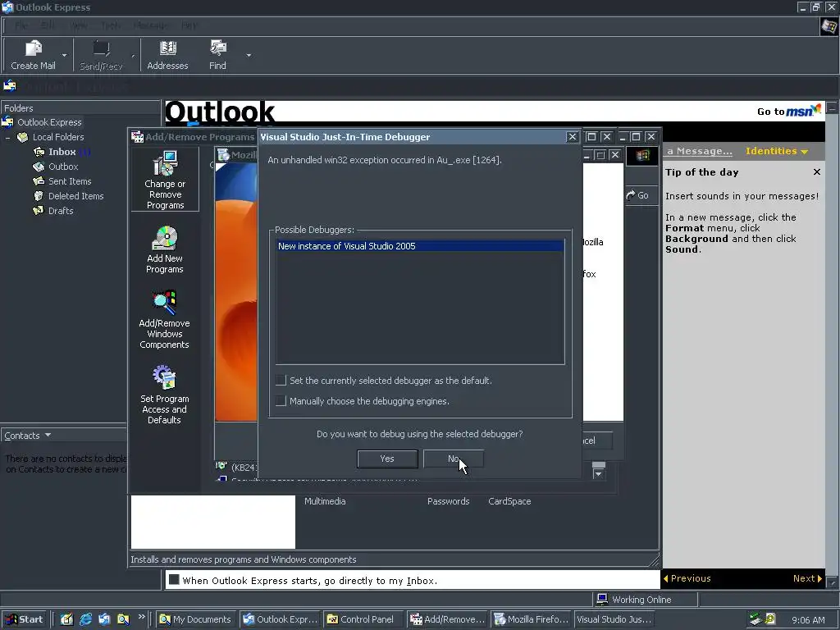Image resolution: width=840 pixels, height=630 pixels.
Task: Open the Outbox folder
Action: click(x=56, y=167)
